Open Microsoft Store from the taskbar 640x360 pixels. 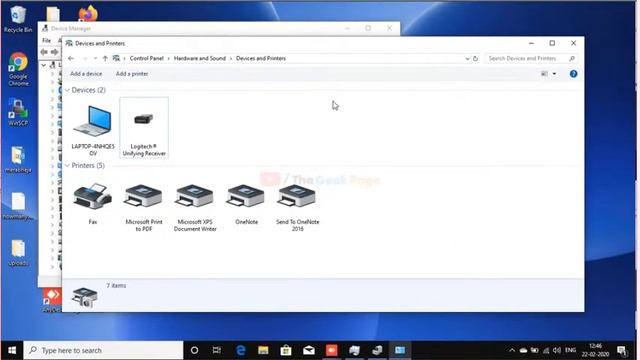pyautogui.click(x=286, y=350)
